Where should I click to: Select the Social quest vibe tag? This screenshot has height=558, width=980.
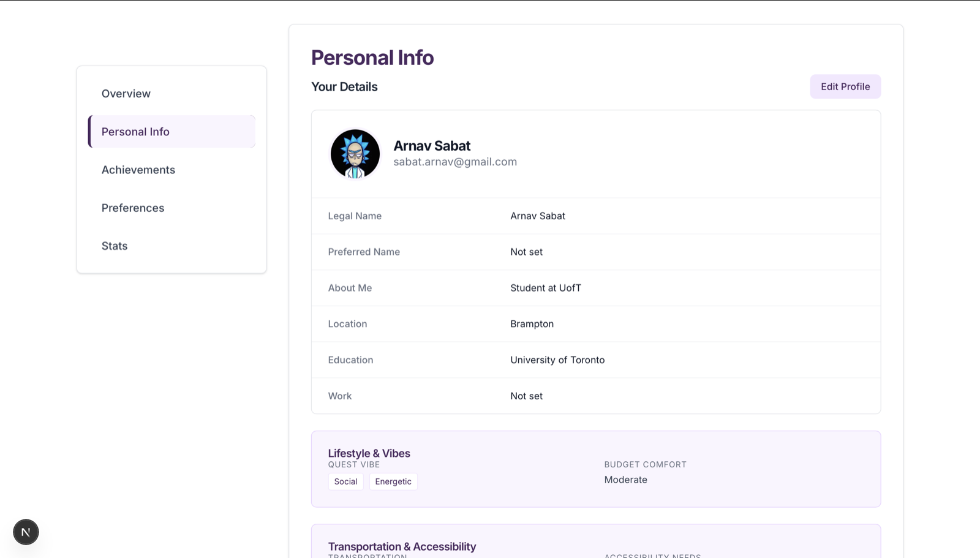[345, 481]
